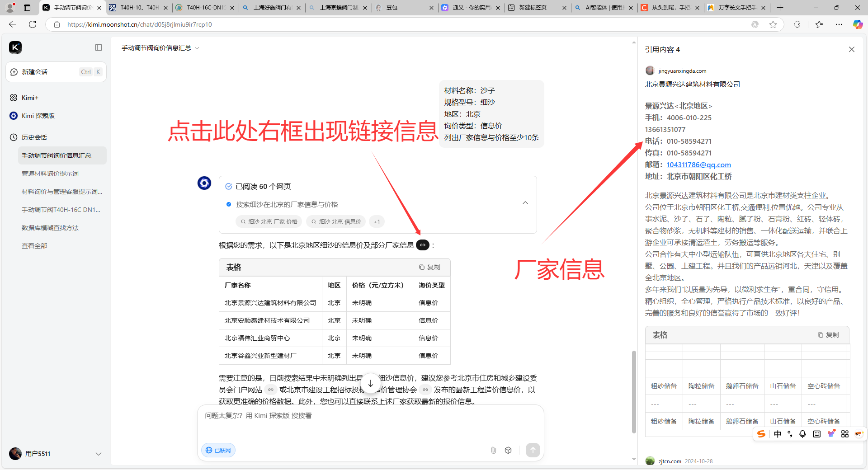Attach a file with the paperclip icon

point(494,450)
